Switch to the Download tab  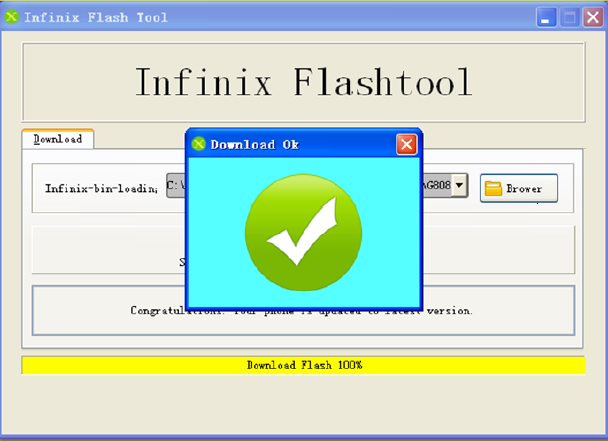pyautogui.click(x=58, y=139)
